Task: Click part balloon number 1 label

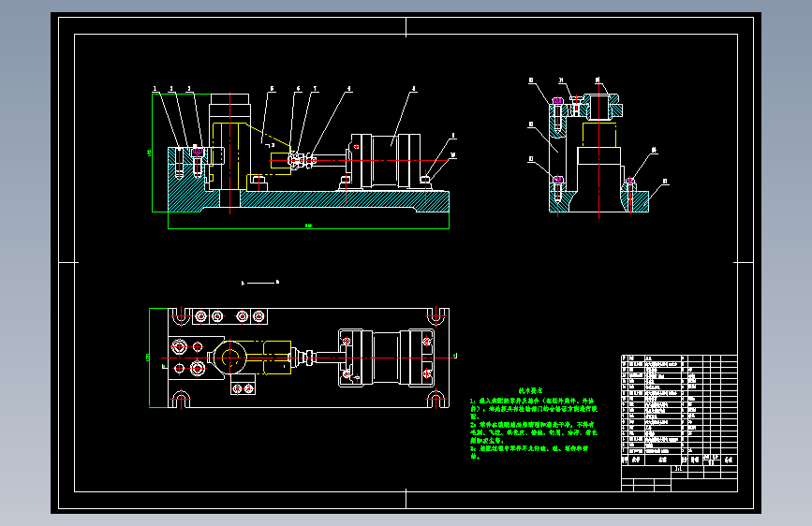Action: (x=155, y=89)
